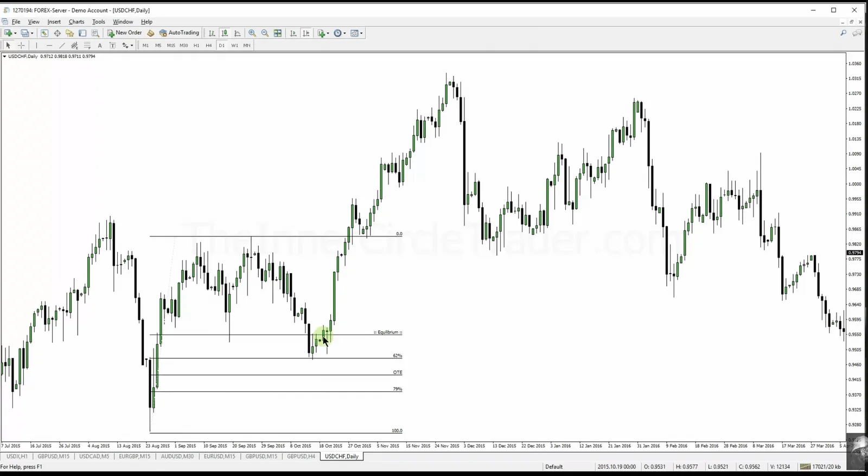Open the New Chart toolbar button
This screenshot has height=476, width=868.
coord(8,33)
